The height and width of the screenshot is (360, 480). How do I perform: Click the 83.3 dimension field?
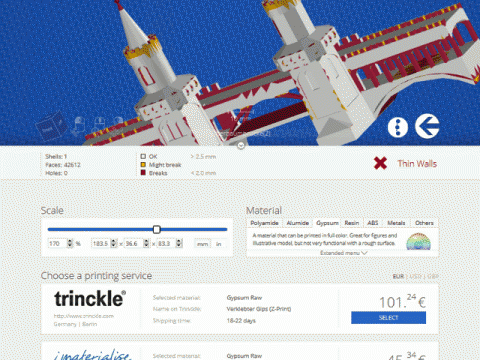(166, 244)
